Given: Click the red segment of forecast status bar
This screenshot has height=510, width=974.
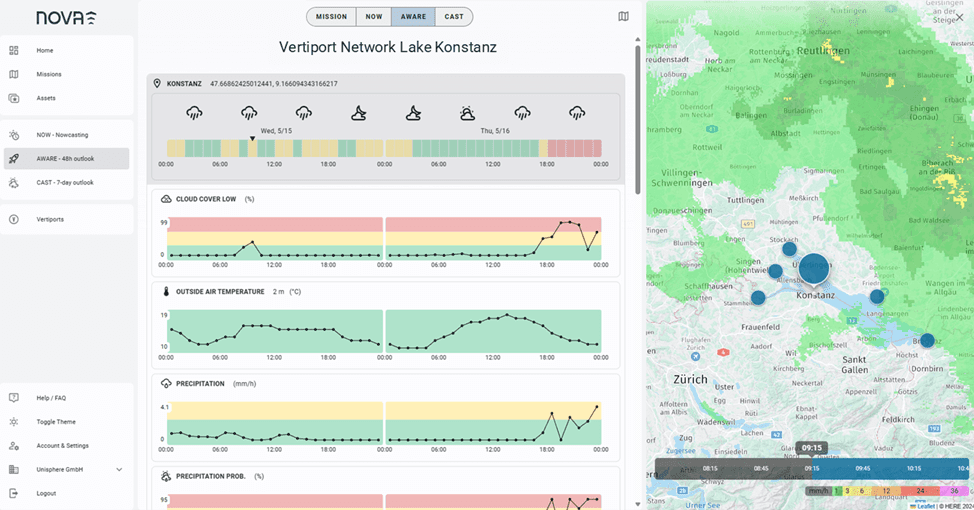Looking at the screenshot, I should [575, 148].
